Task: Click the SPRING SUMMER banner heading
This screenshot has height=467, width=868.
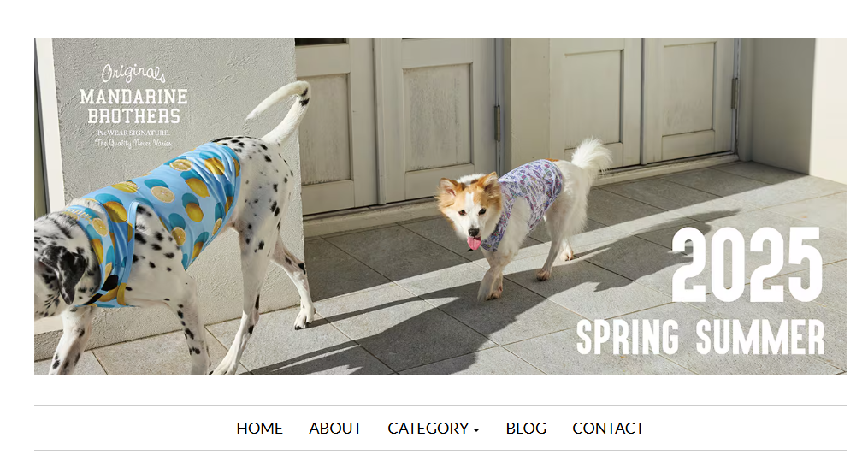Action: tap(700, 337)
